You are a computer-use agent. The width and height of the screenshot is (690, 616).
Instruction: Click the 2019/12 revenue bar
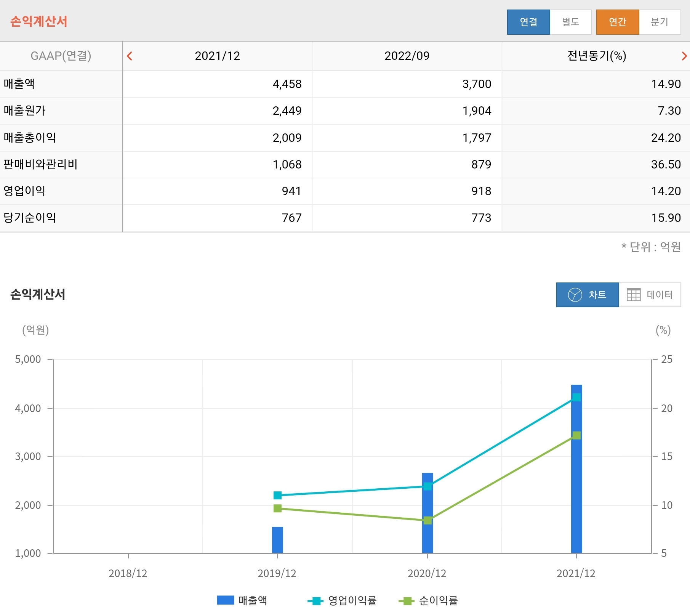click(x=277, y=540)
